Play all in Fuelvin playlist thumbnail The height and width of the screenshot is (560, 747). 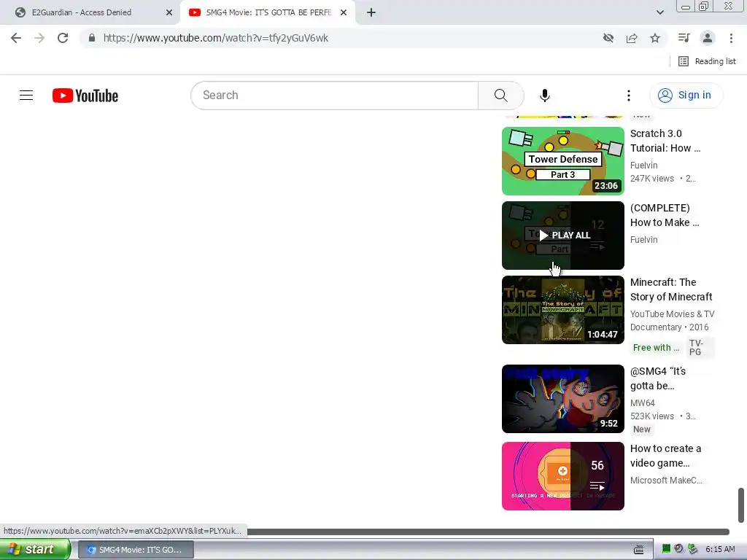coord(562,236)
